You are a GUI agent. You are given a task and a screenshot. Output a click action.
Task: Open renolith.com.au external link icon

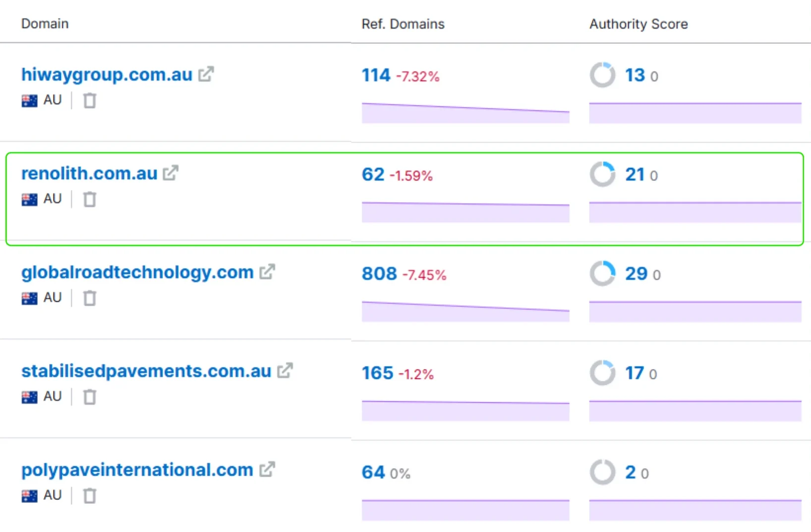coord(171,173)
